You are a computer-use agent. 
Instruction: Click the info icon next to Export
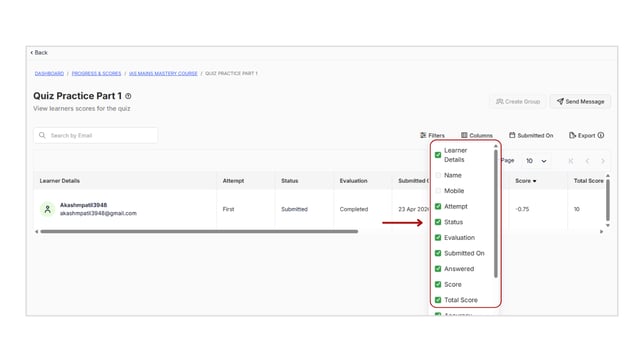(601, 135)
